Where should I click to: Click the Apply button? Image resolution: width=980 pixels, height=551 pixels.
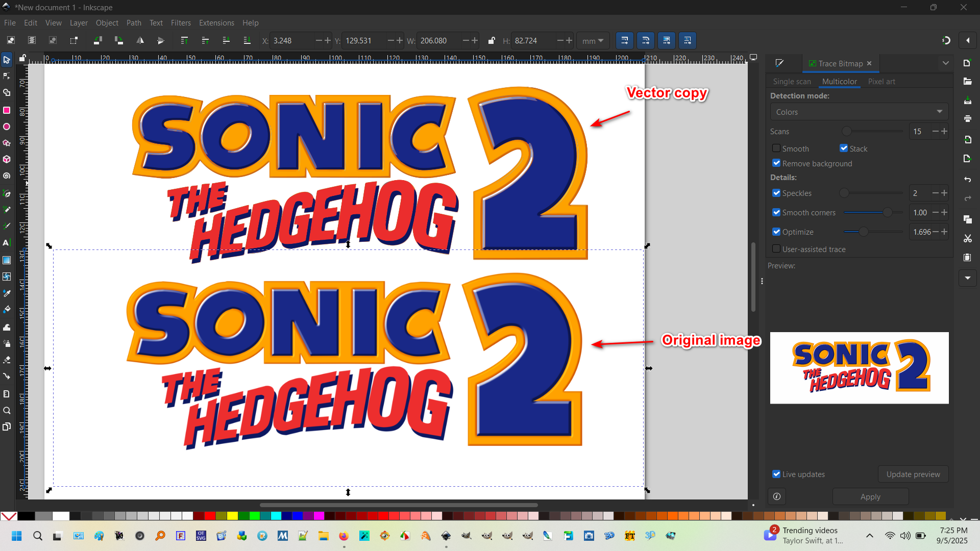click(870, 496)
